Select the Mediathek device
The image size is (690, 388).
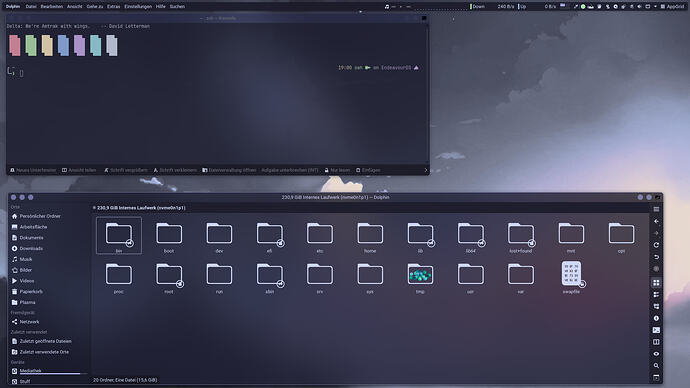48,371
